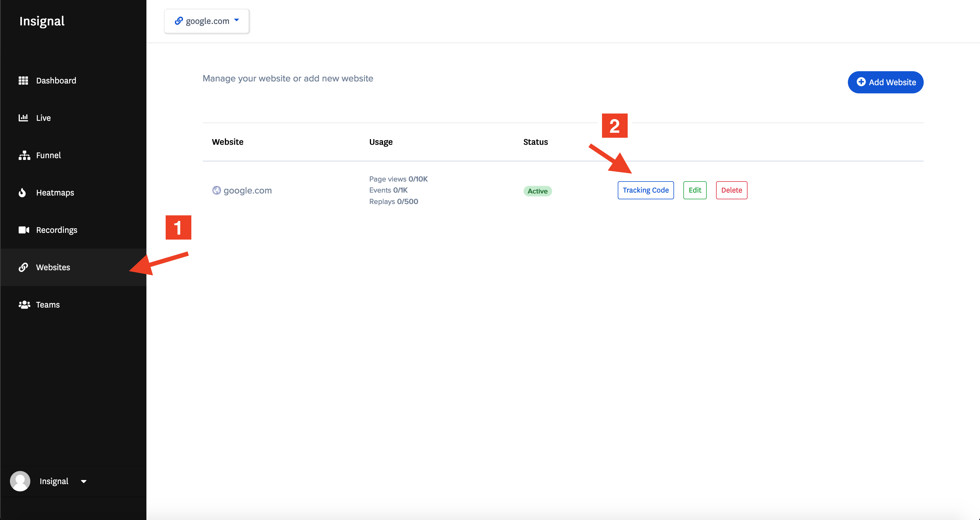Click the Funnel sitemap icon

[24, 155]
